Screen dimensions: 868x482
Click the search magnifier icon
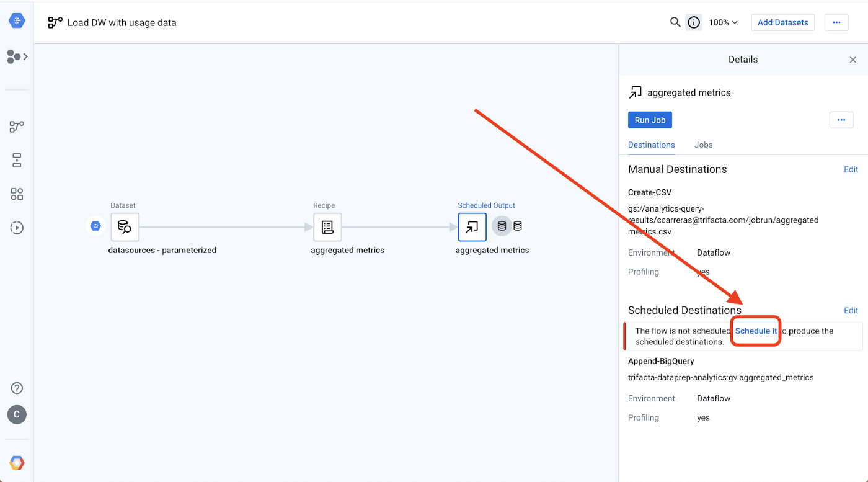coord(675,22)
